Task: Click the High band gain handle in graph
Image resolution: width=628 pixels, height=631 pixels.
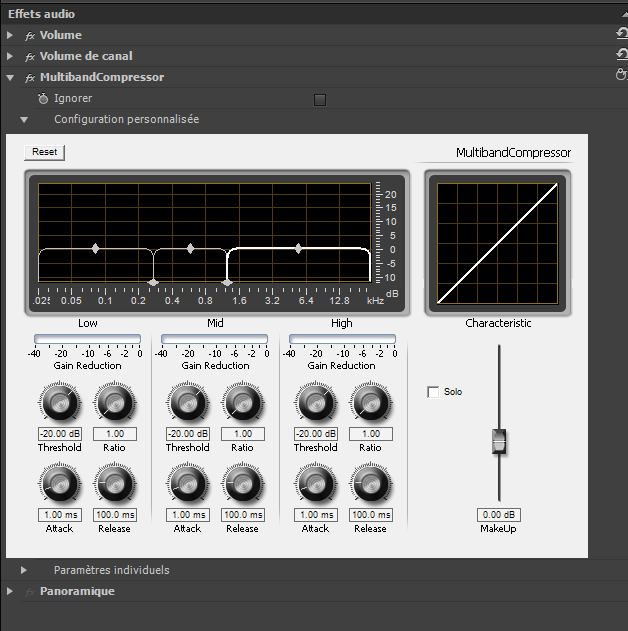Action: coord(298,248)
